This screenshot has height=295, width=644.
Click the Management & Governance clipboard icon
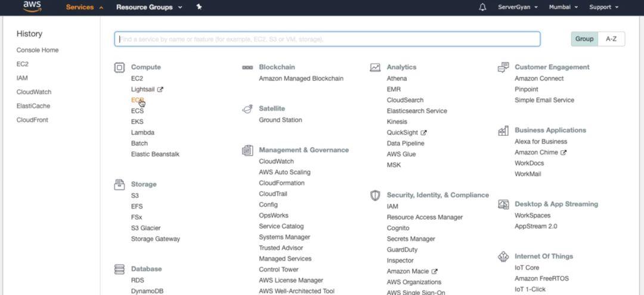247,150
